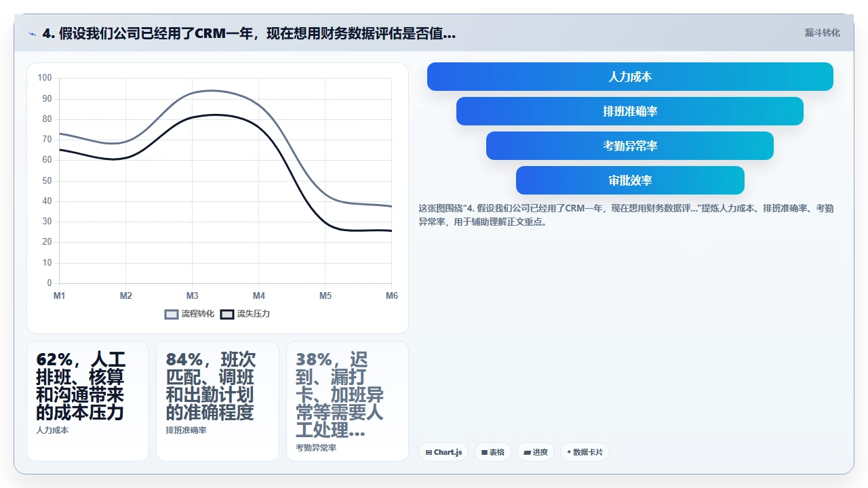Click the 人力成本 caption under 62% card
868x488 pixels.
(x=52, y=430)
